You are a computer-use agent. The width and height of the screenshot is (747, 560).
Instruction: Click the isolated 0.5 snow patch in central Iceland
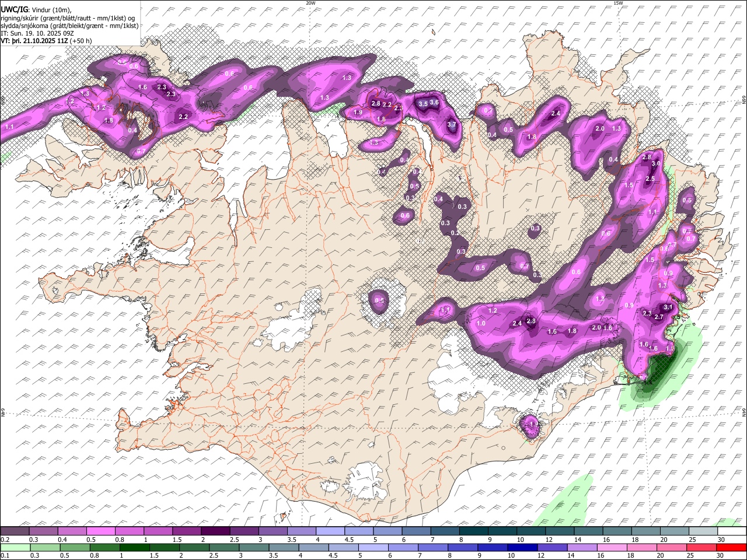[x=379, y=301]
